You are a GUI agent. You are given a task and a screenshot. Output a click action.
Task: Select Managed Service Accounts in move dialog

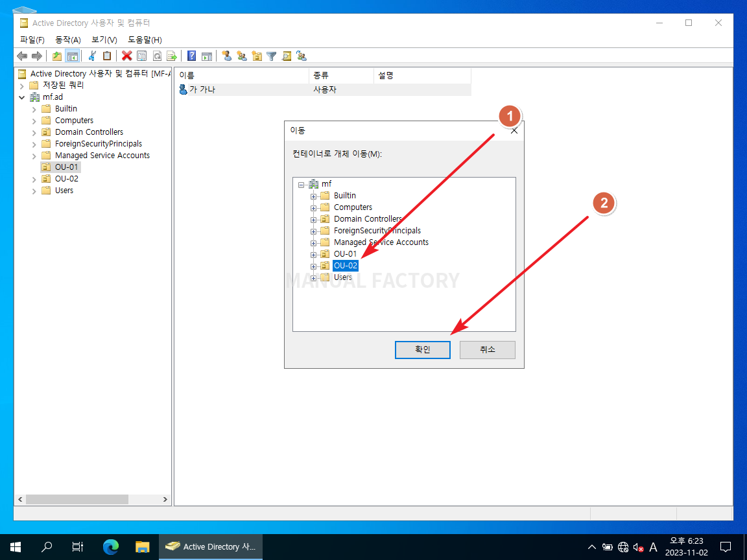381,242
